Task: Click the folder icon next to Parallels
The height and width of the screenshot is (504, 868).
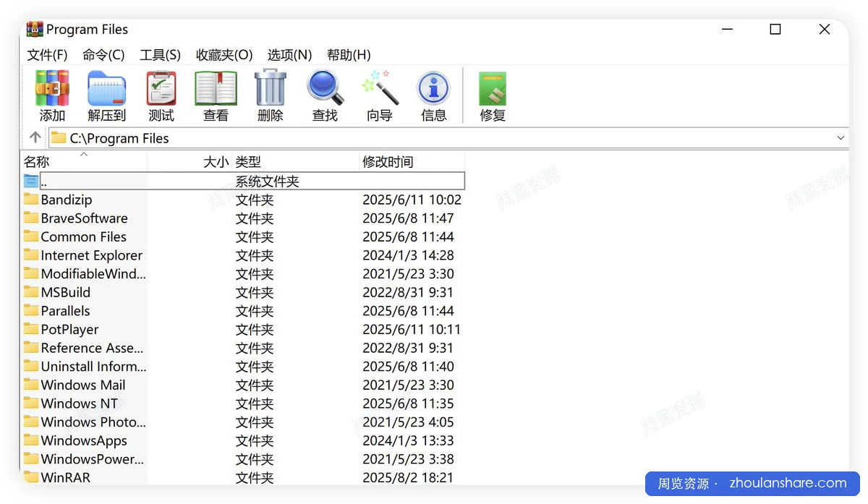Action: point(30,310)
